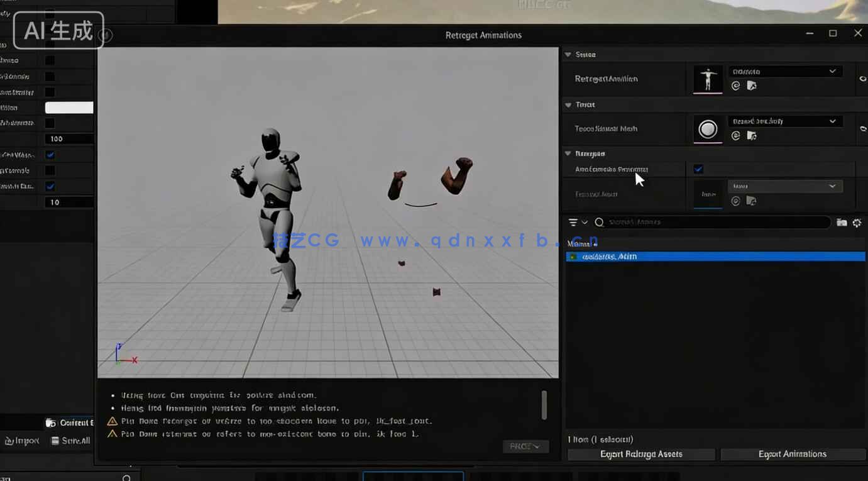This screenshot has height=481, width=868.
Task: Uncheck the left-panel checkbox just above the 10 field
Action: (50, 186)
